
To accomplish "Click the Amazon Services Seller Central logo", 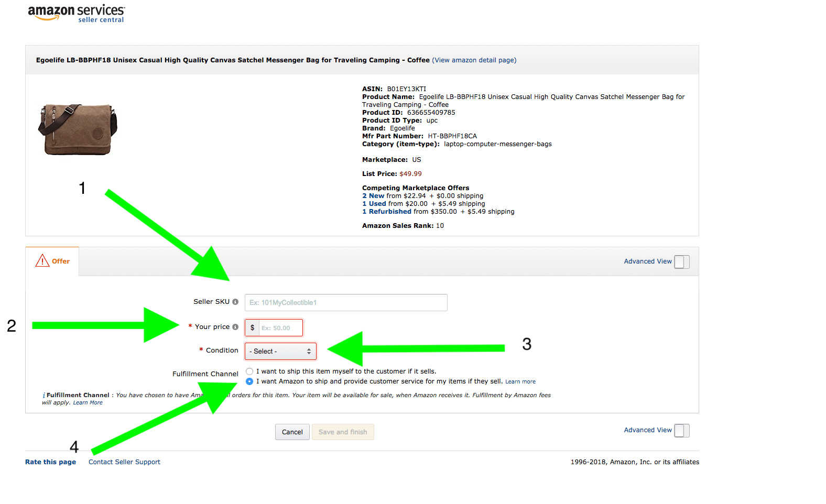I will [x=76, y=13].
